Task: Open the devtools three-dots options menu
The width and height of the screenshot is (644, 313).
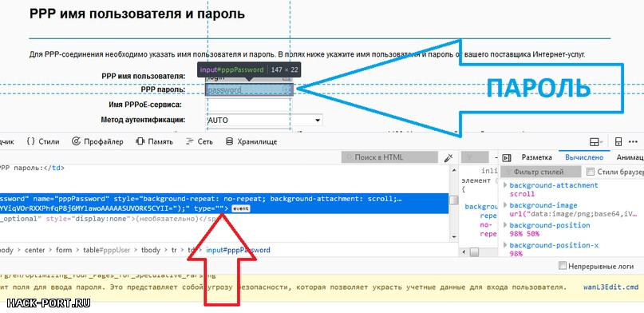Action: [x=634, y=142]
